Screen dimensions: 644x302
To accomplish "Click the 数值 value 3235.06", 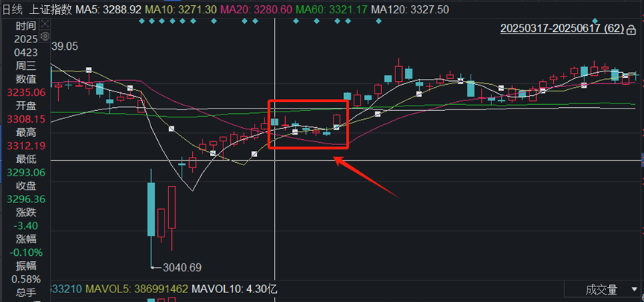I will pos(26,93).
